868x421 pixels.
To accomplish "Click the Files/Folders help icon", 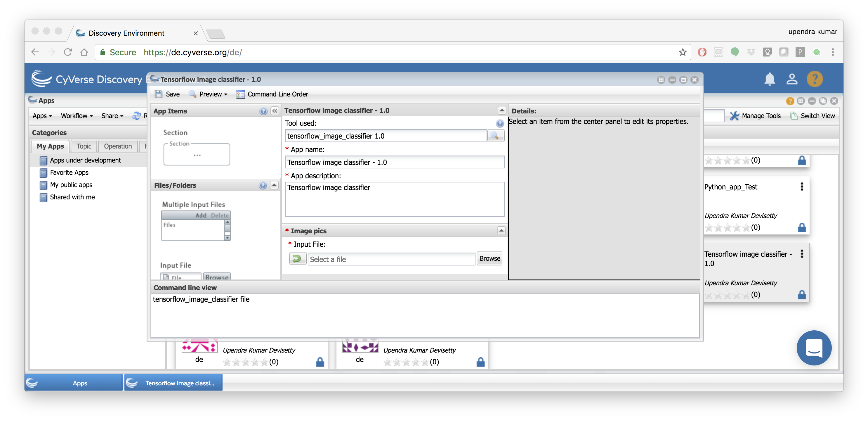I will (263, 185).
